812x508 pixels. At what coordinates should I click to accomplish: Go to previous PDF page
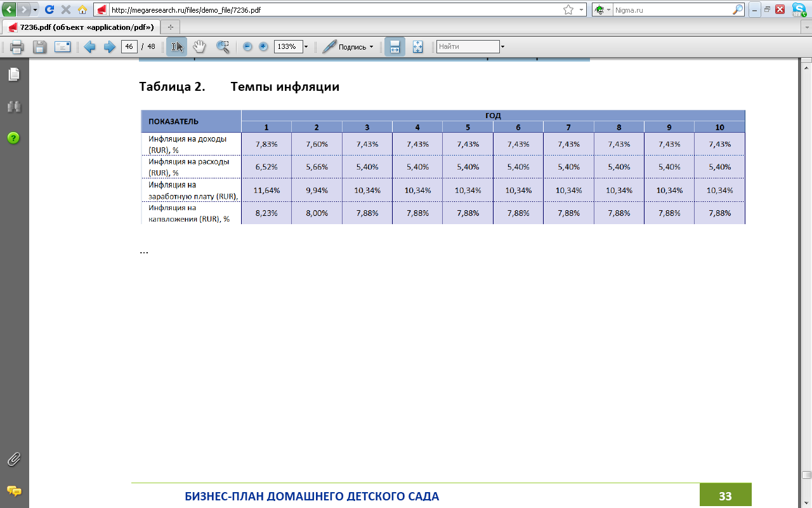point(89,47)
